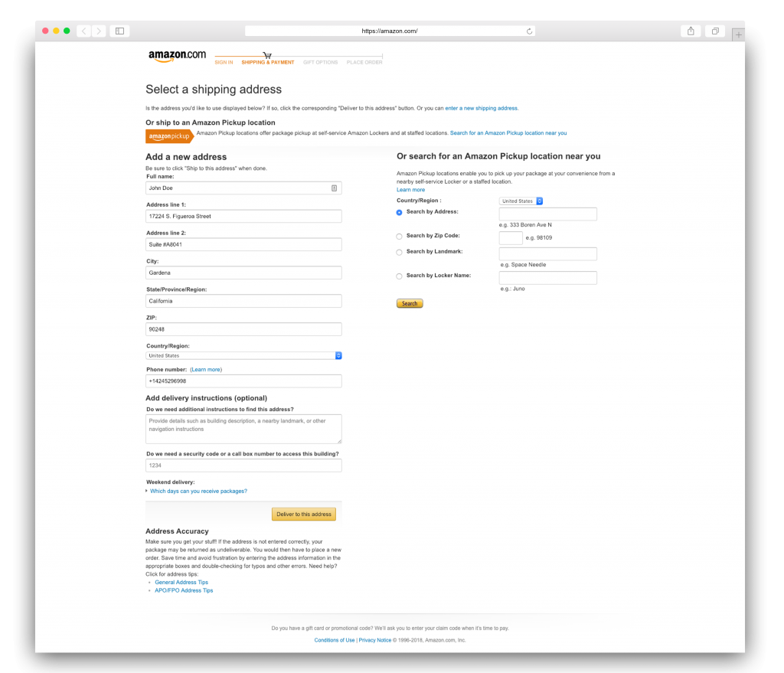Open the pickup search Country/Region dropdown
The width and height of the screenshot is (784, 673).
(x=521, y=201)
